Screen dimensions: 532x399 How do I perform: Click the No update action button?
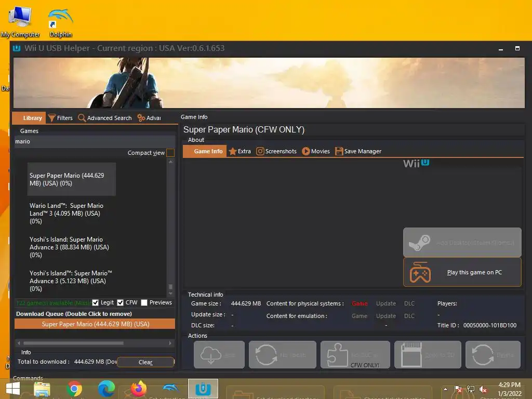pyautogui.click(x=283, y=354)
